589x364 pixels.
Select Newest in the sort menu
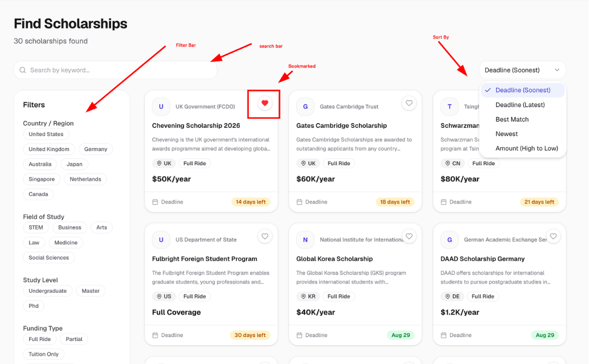pos(523,134)
